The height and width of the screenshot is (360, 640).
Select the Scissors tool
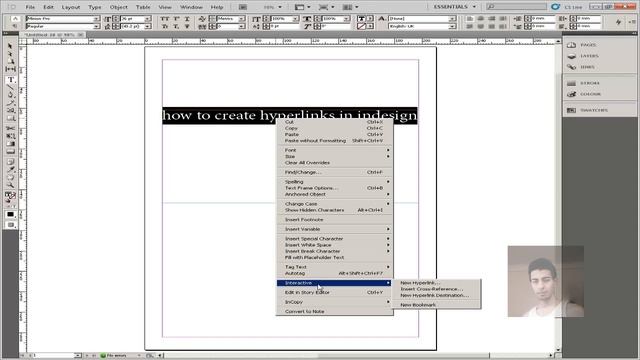click(10, 128)
